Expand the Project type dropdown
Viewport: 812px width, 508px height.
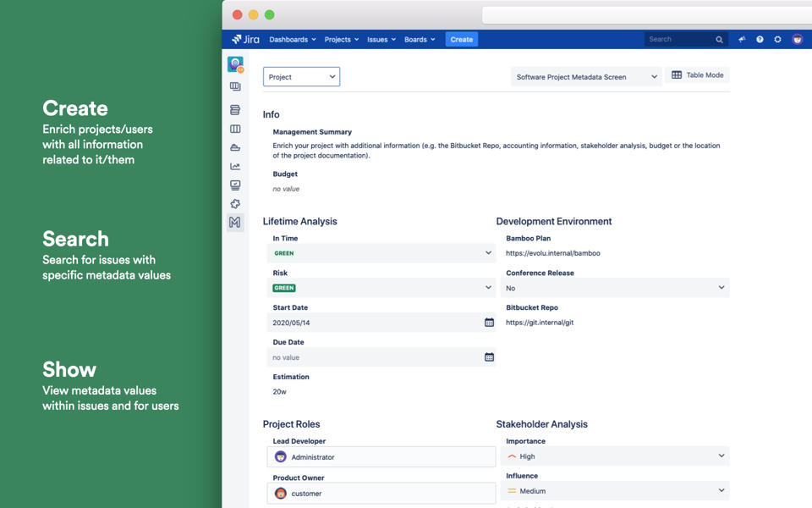tap(301, 77)
